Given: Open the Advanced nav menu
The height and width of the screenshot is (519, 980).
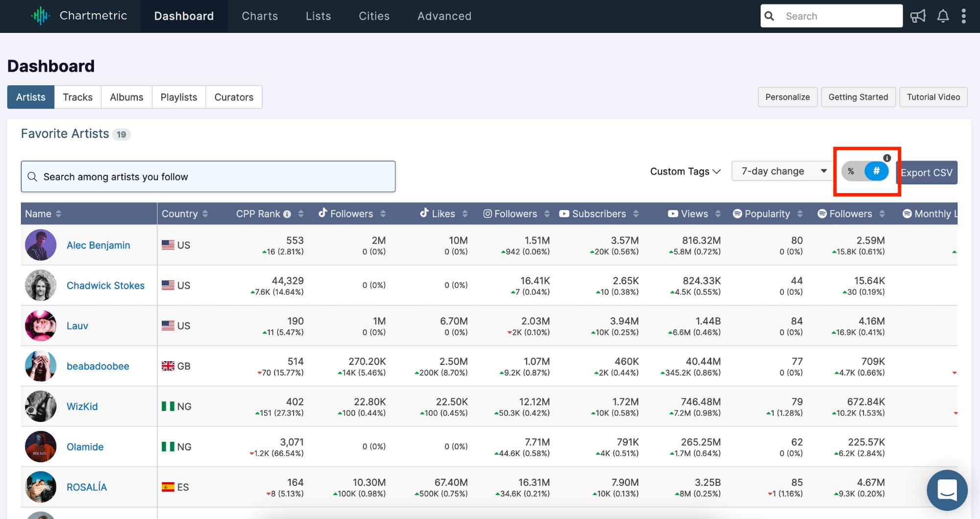Looking at the screenshot, I should pos(444,16).
